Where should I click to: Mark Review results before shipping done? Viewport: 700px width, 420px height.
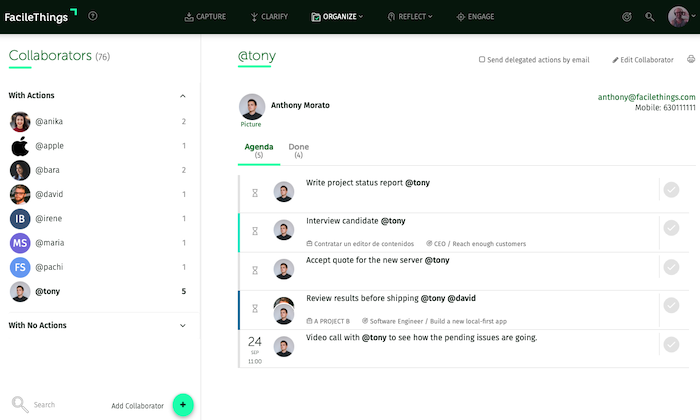click(671, 306)
